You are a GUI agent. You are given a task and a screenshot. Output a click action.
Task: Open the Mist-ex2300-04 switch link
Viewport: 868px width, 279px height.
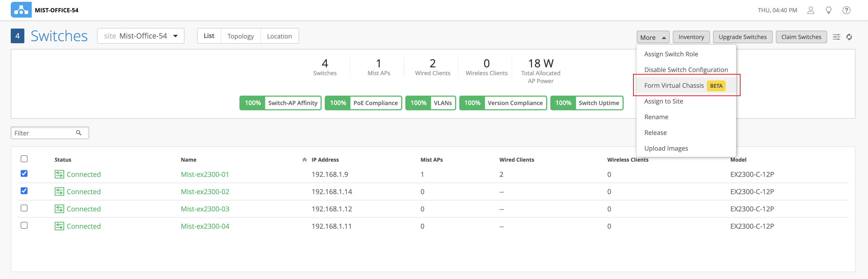tap(205, 226)
